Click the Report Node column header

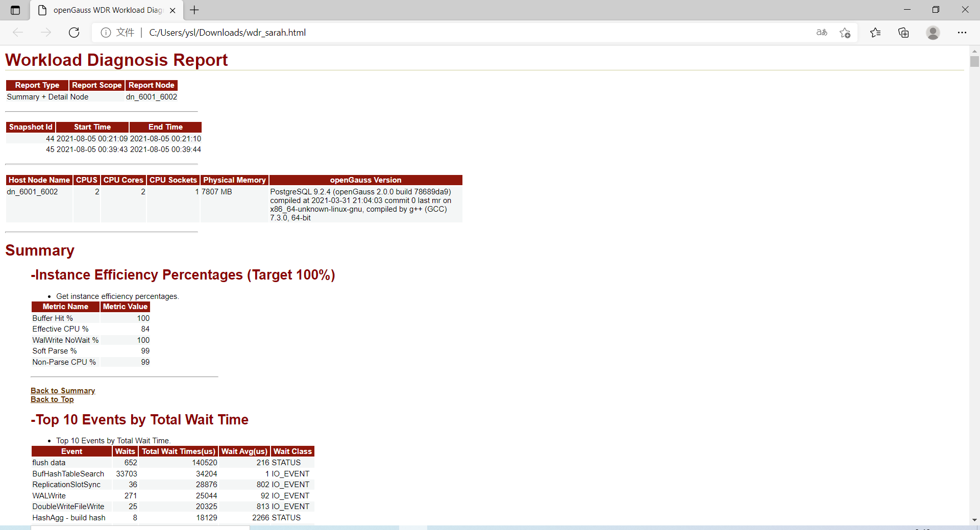(x=152, y=85)
